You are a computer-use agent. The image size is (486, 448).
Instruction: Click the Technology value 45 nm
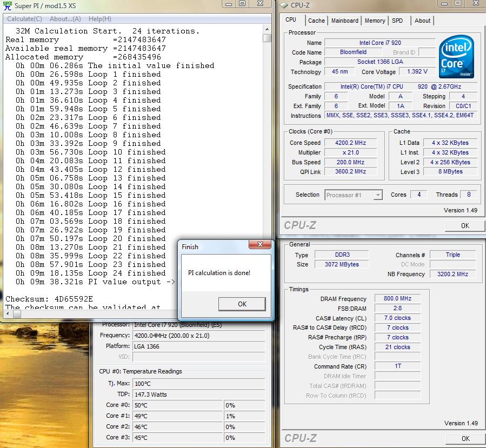click(x=339, y=71)
